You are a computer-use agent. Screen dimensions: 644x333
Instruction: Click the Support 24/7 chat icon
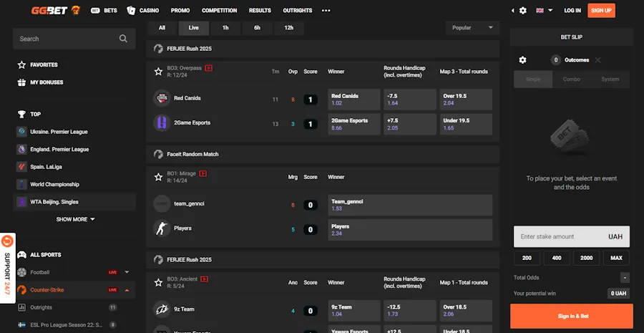tap(8, 243)
